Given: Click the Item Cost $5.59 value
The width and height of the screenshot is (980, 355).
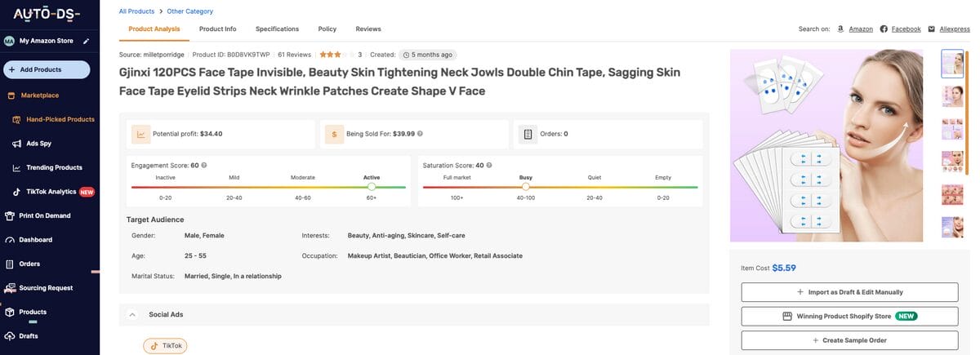Looking at the screenshot, I should coord(784,268).
